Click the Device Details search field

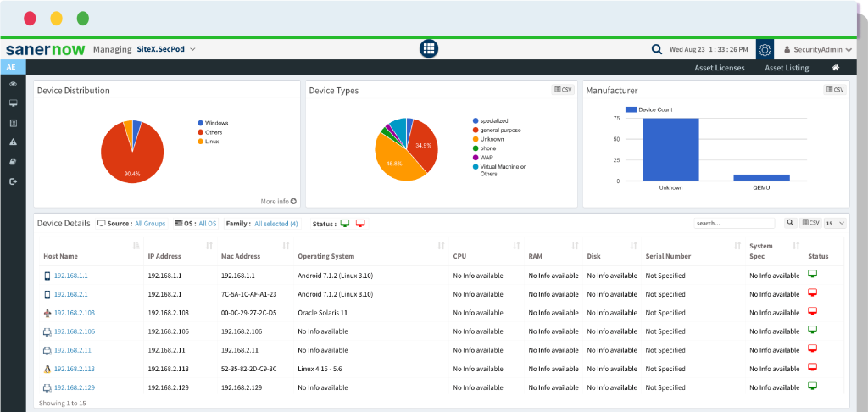point(734,223)
